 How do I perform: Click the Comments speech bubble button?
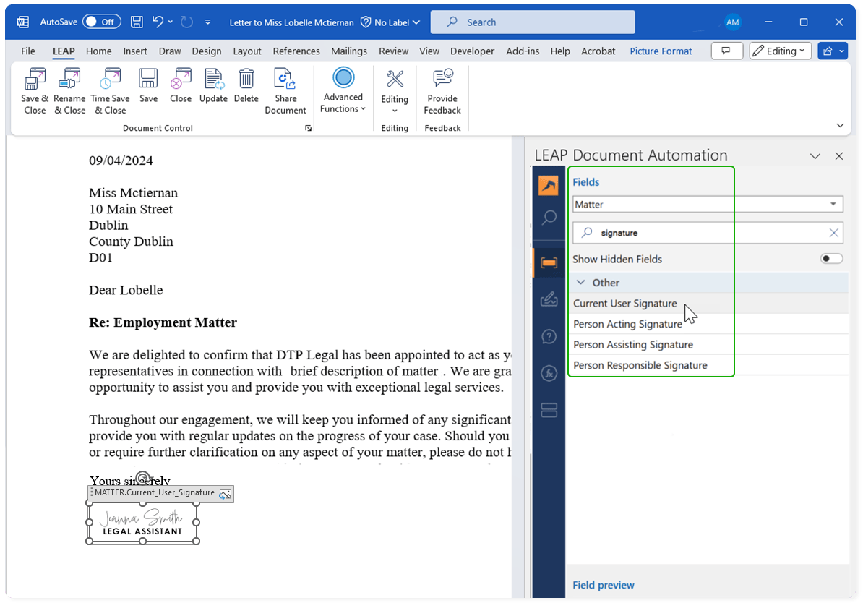pos(726,51)
